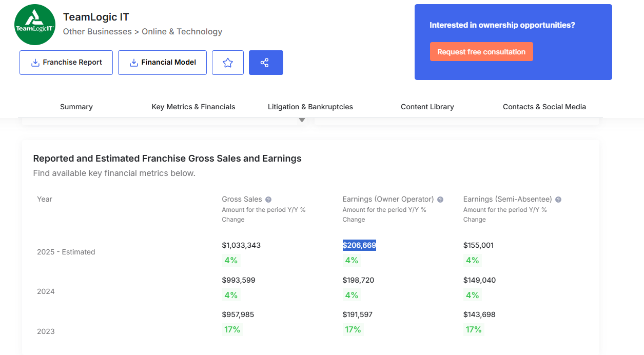Image resolution: width=644 pixels, height=355 pixels.
Task: Click 'Interested in ownership opportunities?' text
Action: (502, 25)
